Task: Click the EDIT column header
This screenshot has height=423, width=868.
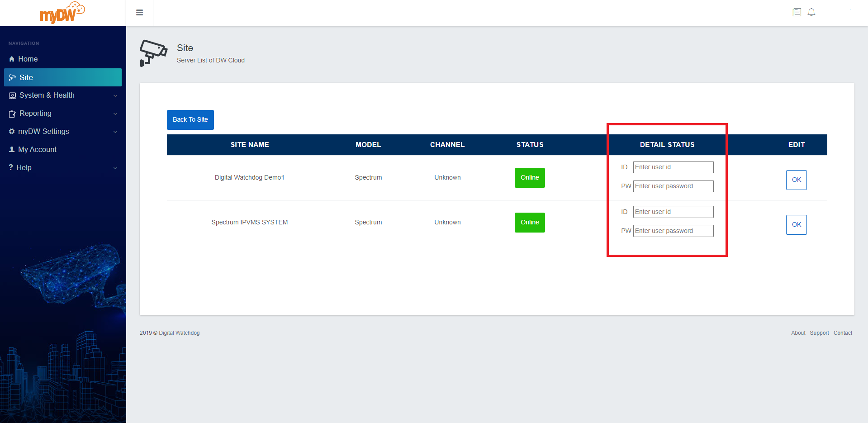Action: pyautogui.click(x=797, y=145)
